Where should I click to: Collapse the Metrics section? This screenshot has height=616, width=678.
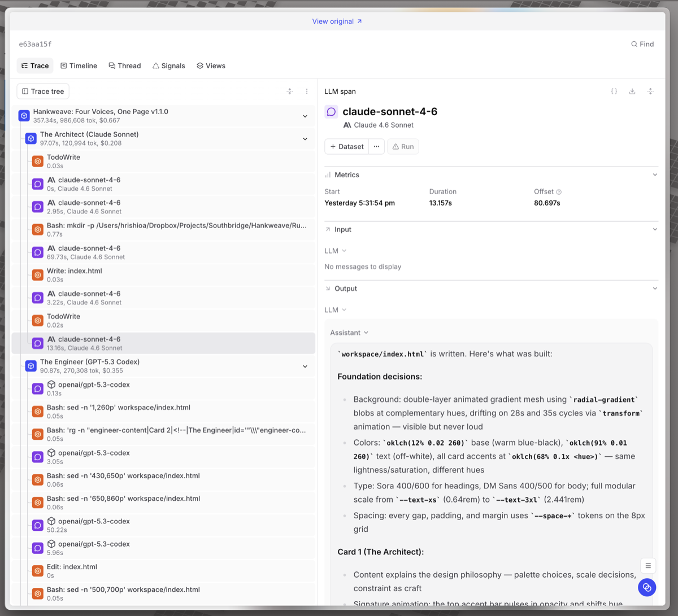[655, 175]
